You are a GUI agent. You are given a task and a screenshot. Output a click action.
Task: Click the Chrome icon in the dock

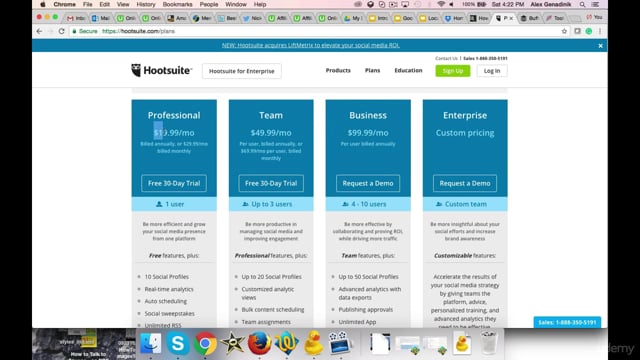tap(205, 343)
